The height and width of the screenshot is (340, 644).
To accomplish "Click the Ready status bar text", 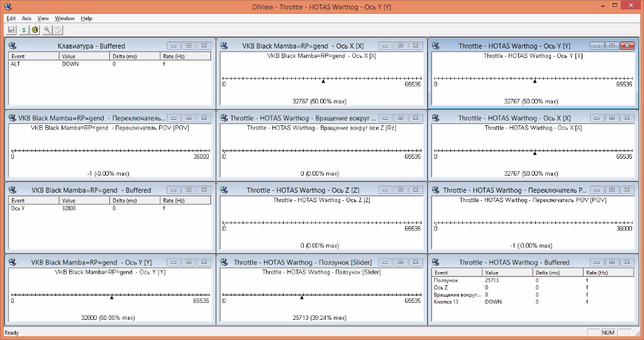I will click(x=11, y=332).
